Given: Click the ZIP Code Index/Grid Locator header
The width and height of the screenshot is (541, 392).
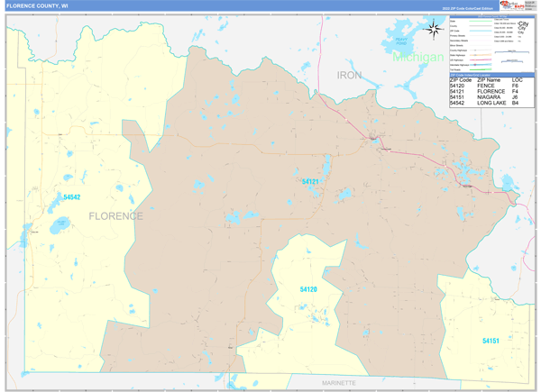Looking at the screenshot, I should coord(491,75).
